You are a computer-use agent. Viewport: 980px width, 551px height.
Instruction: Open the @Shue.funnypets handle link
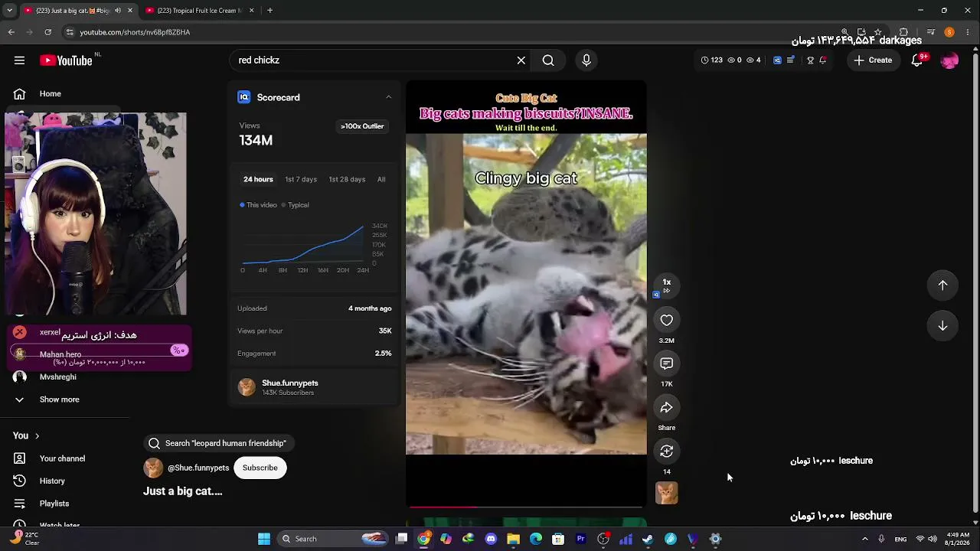coord(198,468)
